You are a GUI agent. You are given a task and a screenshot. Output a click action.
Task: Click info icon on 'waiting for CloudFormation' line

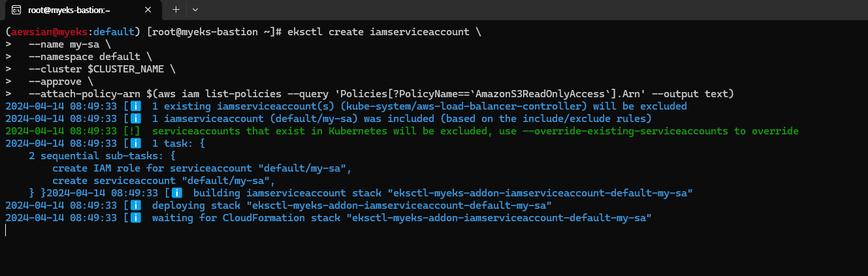[x=135, y=217]
